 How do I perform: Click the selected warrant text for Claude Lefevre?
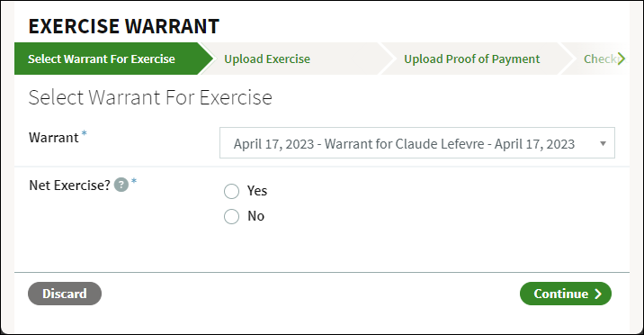coord(404,144)
